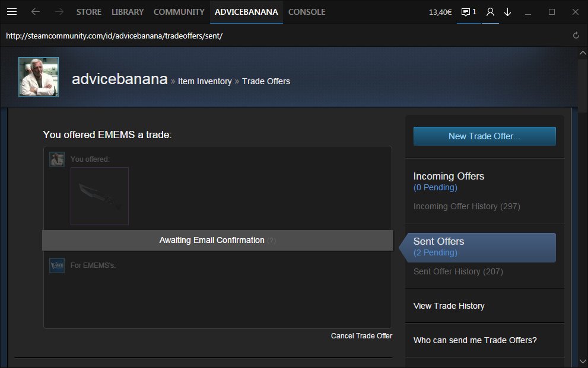View Sent Offer History

[457, 271]
